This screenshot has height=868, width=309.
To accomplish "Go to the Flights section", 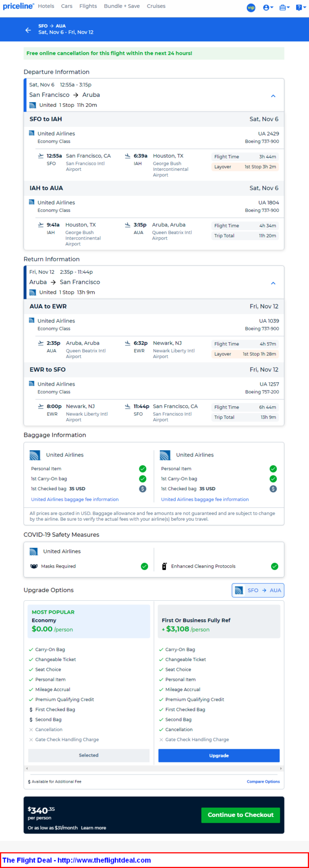I will pos(88,6).
